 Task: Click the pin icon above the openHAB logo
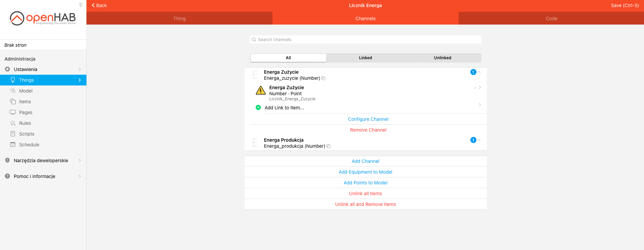(81, 5)
